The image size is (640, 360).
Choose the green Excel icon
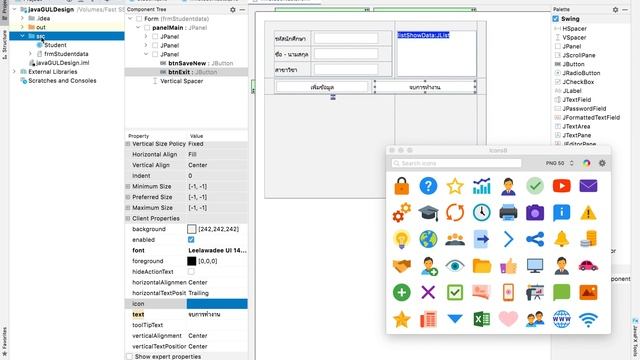click(482, 319)
